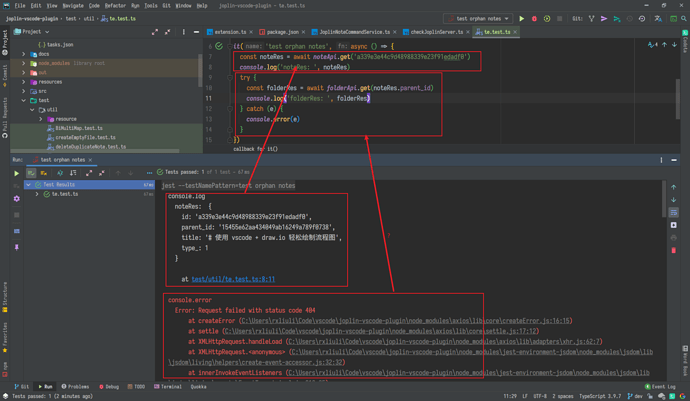Open the Refactor menu
The width and height of the screenshot is (690, 401).
click(x=115, y=6)
